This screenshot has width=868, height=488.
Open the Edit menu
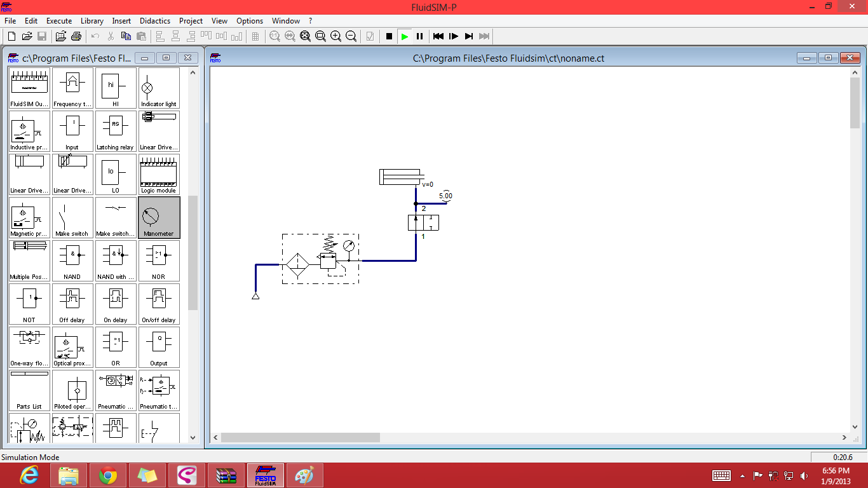tap(31, 21)
